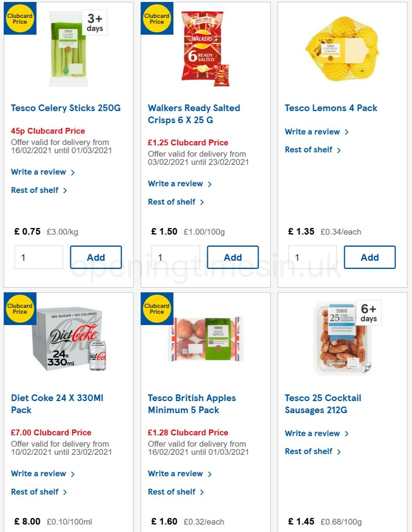The height and width of the screenshot is (532, 412).
Task: Click the Clubcard Price badge on Diet Coke
Action: pos(20,308)
